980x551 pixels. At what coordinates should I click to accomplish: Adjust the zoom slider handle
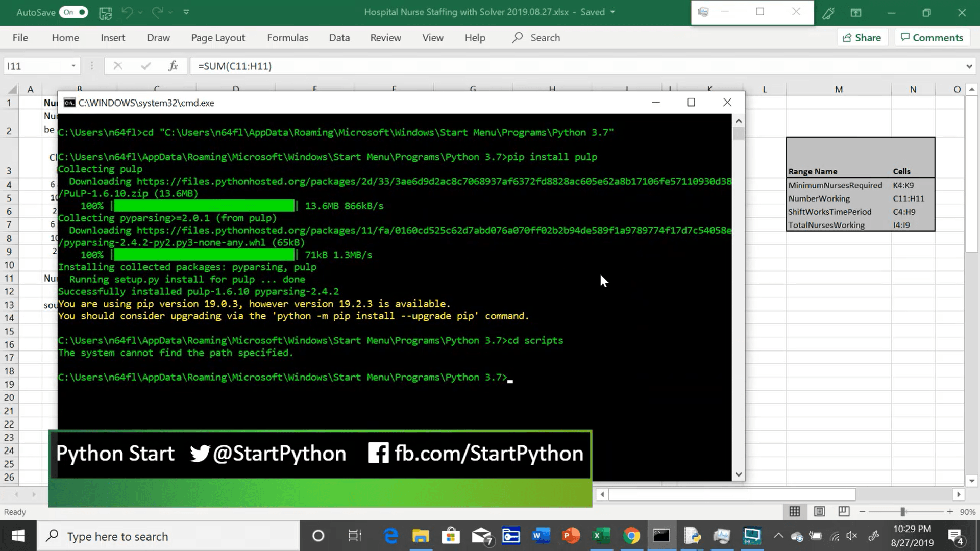pos(902,511)
